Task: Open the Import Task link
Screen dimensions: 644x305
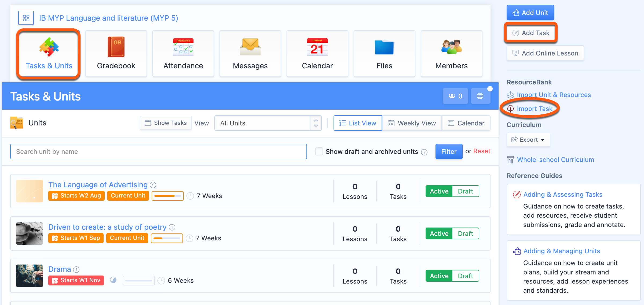Action: 535,109
